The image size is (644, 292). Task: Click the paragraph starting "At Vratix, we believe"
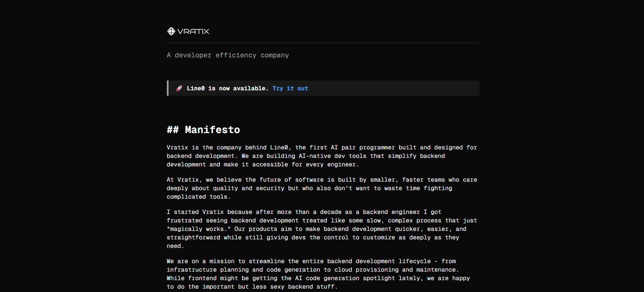pos(322,188)
